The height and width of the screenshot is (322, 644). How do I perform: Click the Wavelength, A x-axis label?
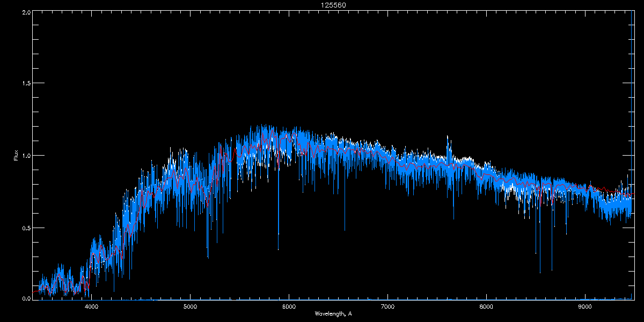click(x=333, y=313)
